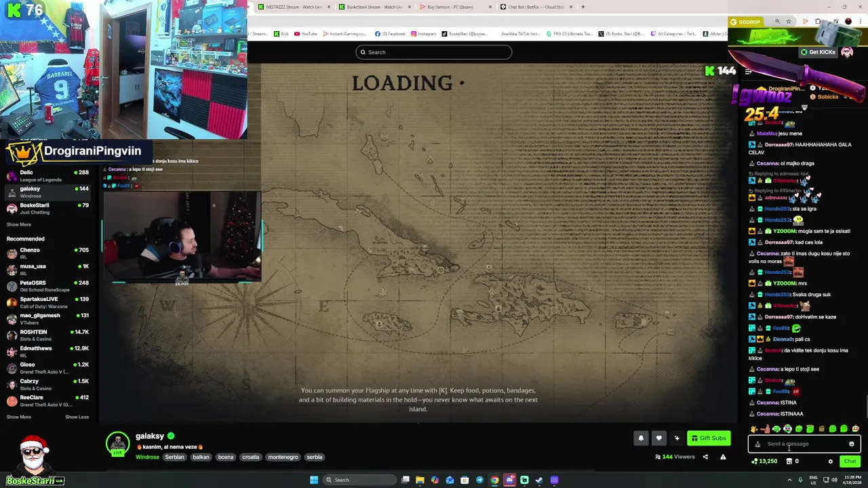Screen dimensions: 868x488
Task: Click the Windows Start button
Action: pyautogui.click(x=313, y=480)
